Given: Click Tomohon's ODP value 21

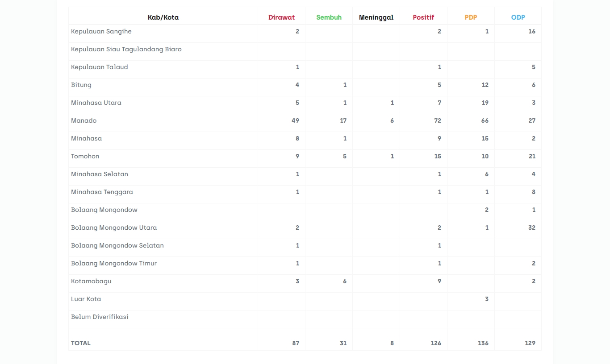Looking at the screenshot, I should coord(532,156).
